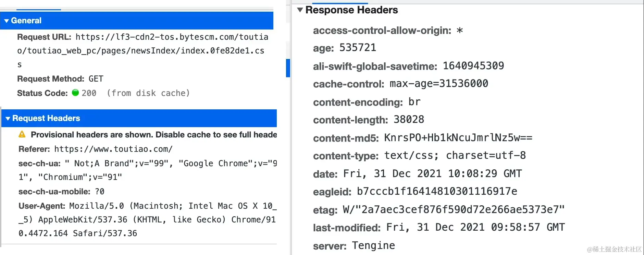This screenshot has width=644, height=255.
Task: Select the eagleid header value
Action: pyautogui.click(x=437, y=191)
